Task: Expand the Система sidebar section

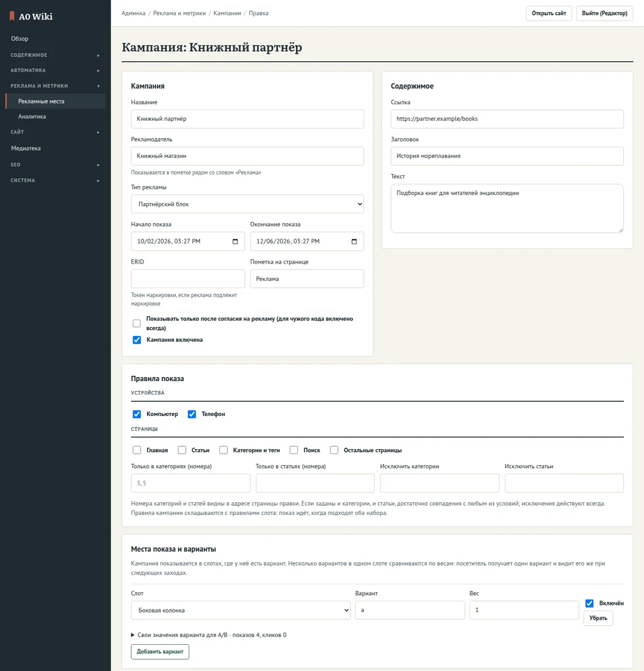Action: pos(55,180)
